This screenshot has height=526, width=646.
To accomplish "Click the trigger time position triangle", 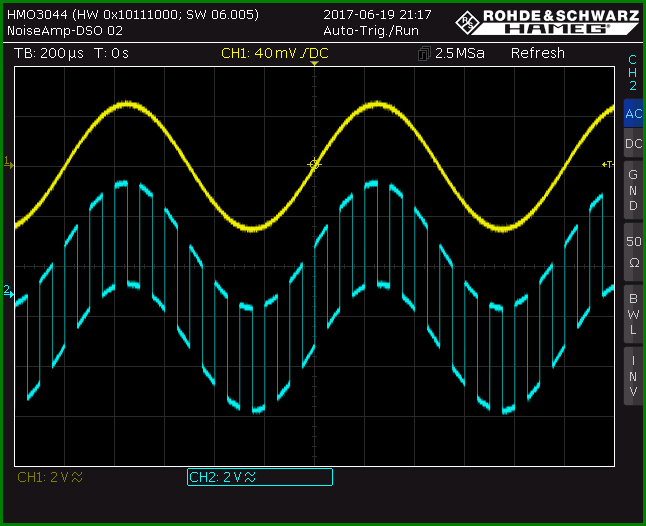I will pyautogui.click(x=314, y=63).
